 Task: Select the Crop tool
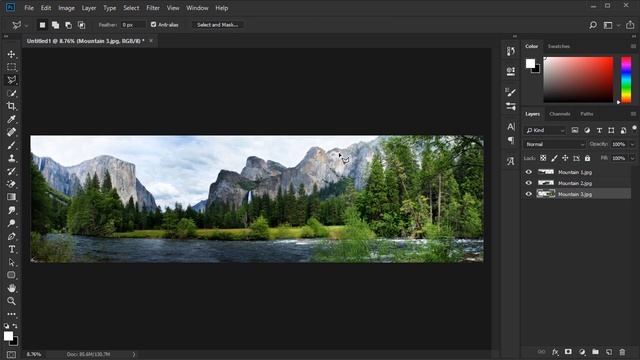[x=11, y=106]
